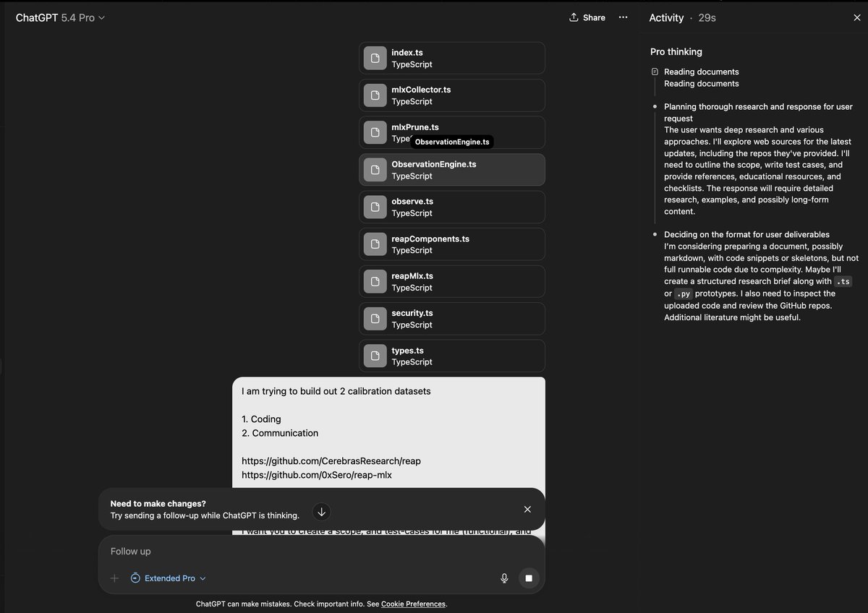Open the ObservationEngine.ts attachment card
Screen dimensions: 868x613
[x=452, y=170]
